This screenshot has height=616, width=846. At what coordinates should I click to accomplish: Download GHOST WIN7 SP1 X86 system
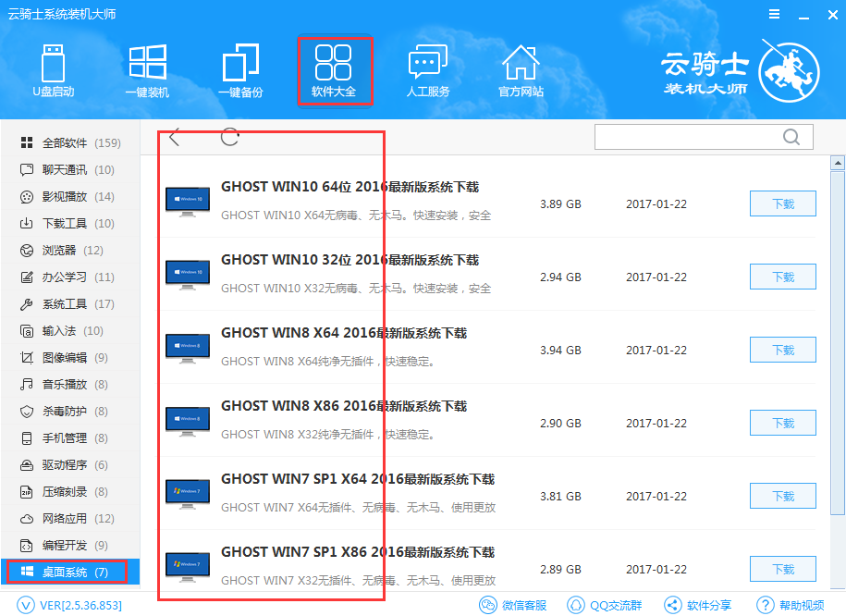pyautogui.click(x=783, y=569)
